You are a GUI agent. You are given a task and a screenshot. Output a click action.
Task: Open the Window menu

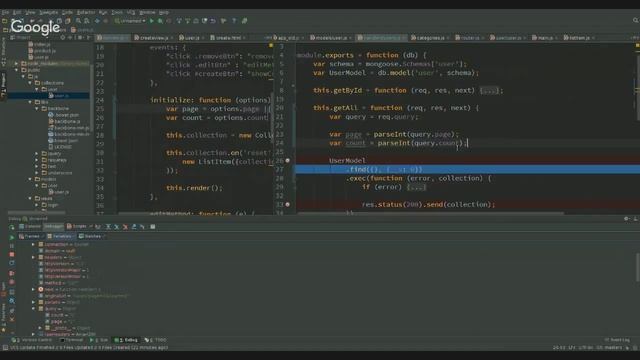point(147,13)
